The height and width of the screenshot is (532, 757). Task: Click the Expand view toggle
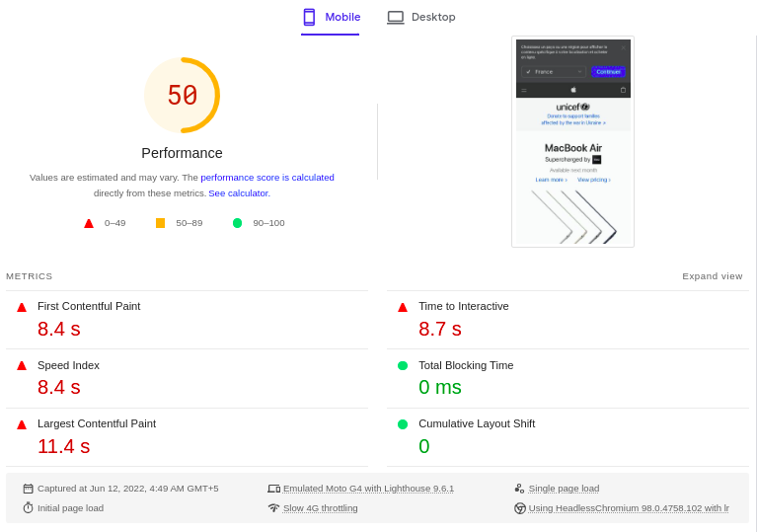(x=712, y=276)
